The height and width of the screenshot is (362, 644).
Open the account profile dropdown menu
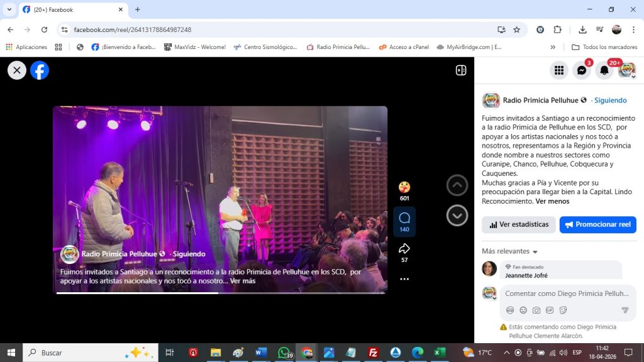(627, 70)
